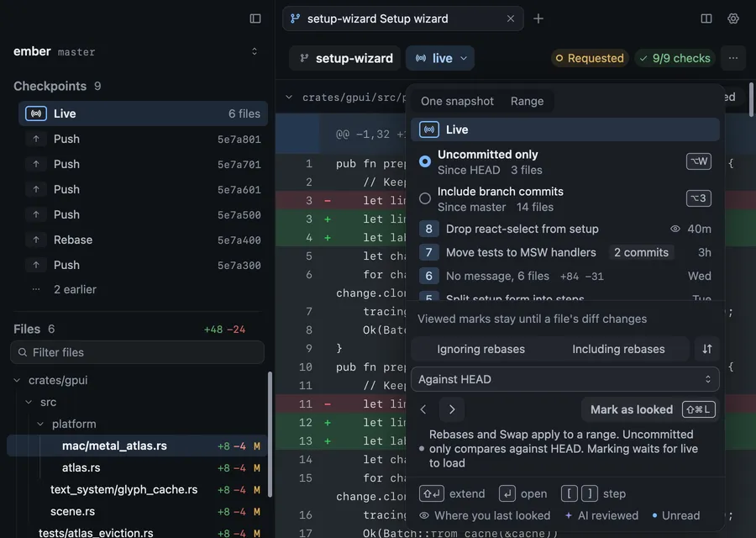The height and width of the screenshot is (538, 756).
Task: Click the shift-enter extend shortcut icon
Action: 432,493
